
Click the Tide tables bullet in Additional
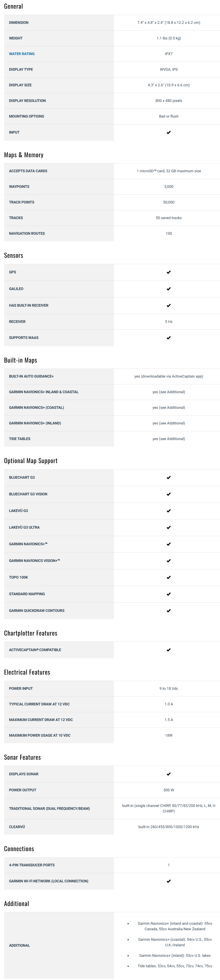click(x=175, y=966)
